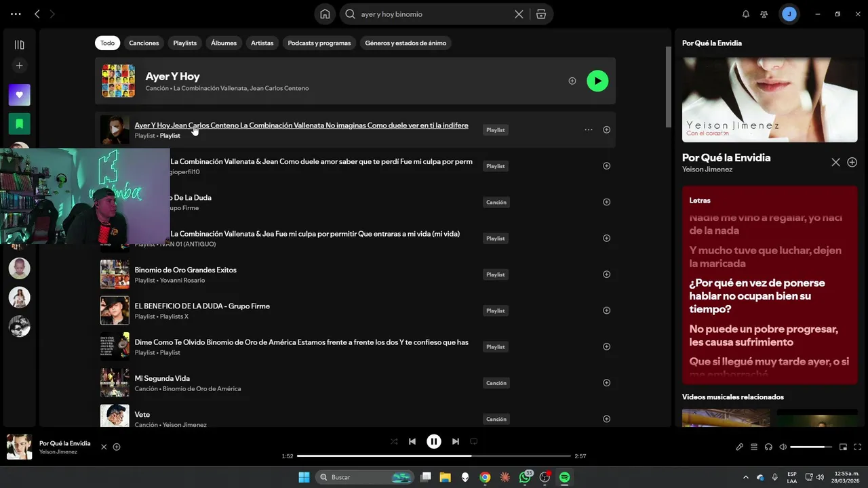Open the green bookmark episodes tile
The height and width of the screenshot is (488, 868).
coord(19,124)
